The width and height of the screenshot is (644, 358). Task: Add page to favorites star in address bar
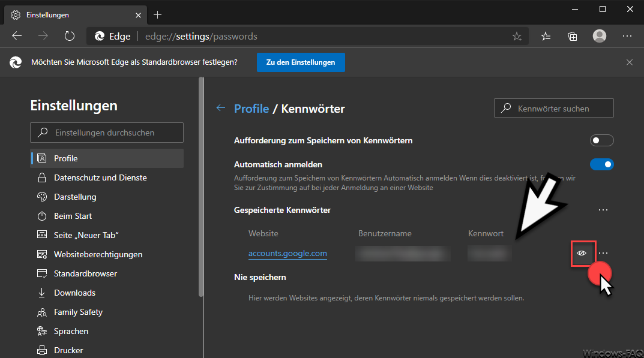point(517,37)
